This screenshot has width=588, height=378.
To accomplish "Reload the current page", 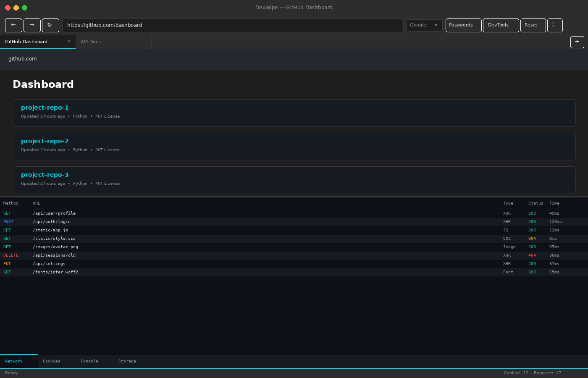I will coord(50,25).
